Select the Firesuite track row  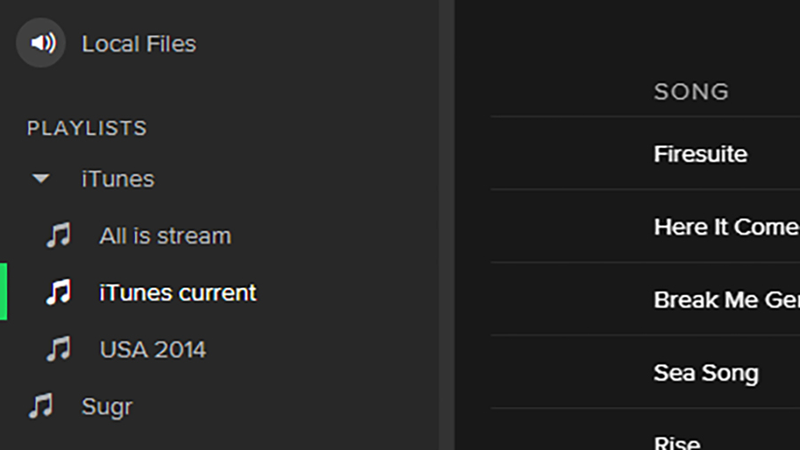tap(645, 154)
